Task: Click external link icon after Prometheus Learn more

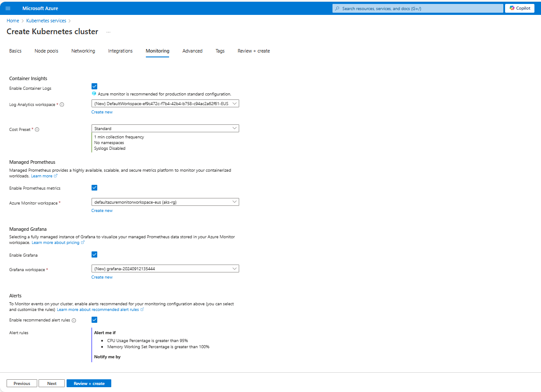Action: tap(56, 176)
